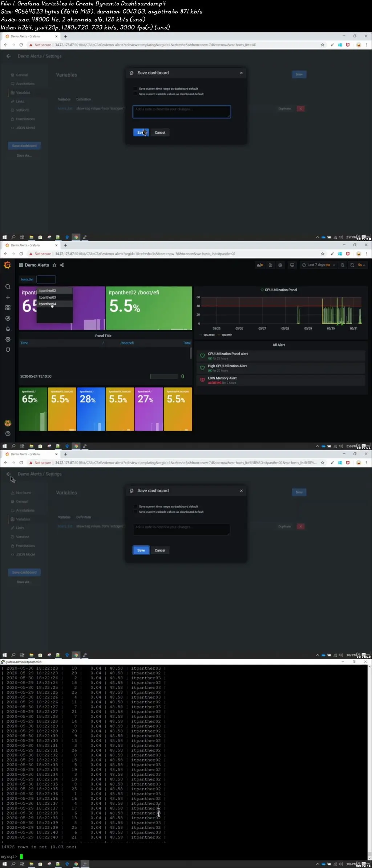The height and width of the screenshot is (868, 372).
Task: Click the Add panel icon in dashboard toolbar
Action: click(x=260, y=265)
